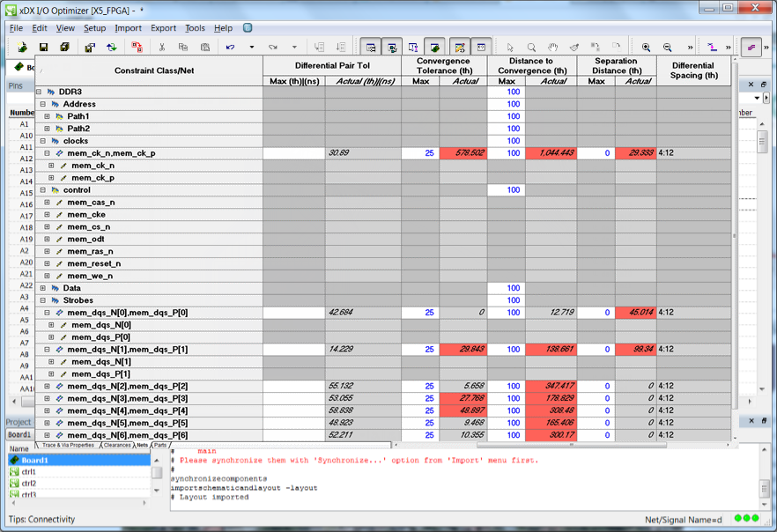Click the Differential Spacing (th) column header
Viewport: 777px width, 532px height.
pyautogui.click(x=693, y=70)
